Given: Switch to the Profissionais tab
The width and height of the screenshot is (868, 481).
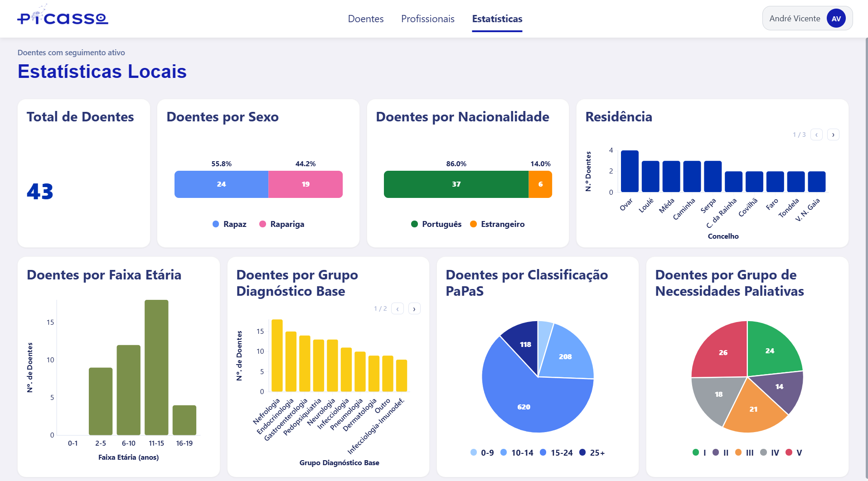Looking at the screenshot, I should [x=427, y=19].
